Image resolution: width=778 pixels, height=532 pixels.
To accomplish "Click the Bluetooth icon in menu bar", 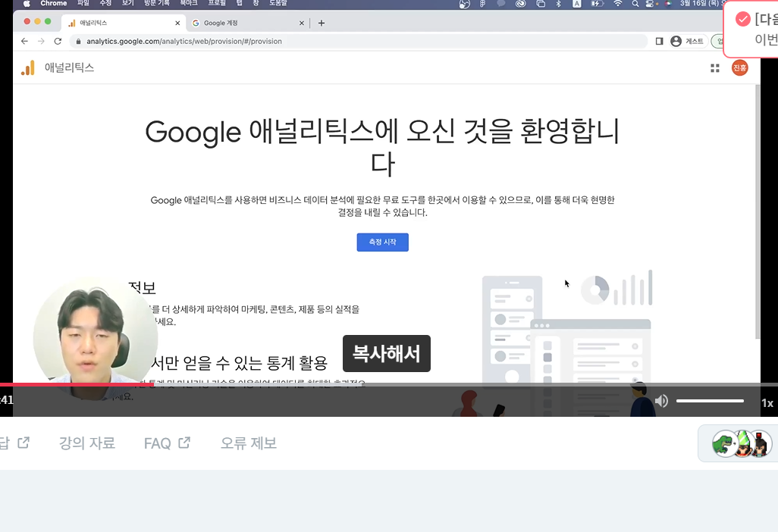I will 558,4.
